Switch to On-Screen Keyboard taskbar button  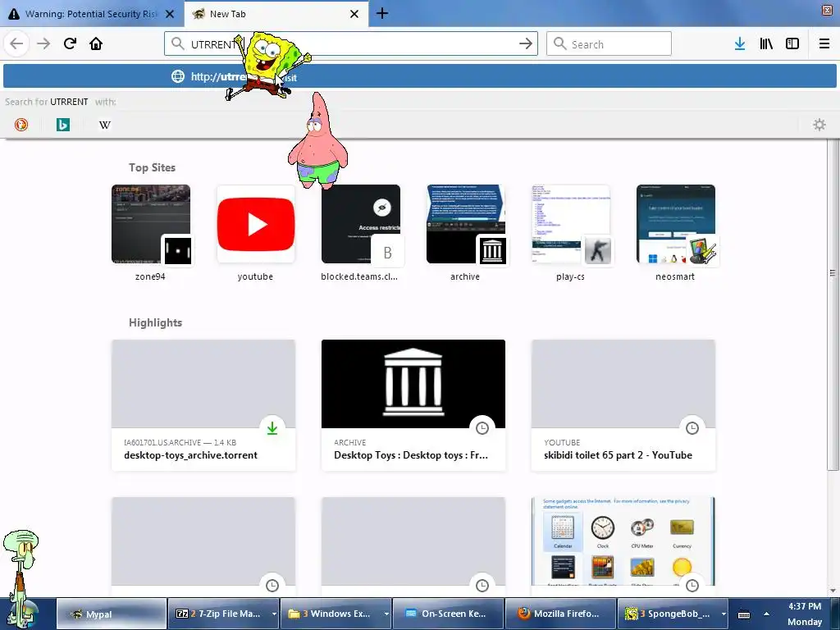click(448, 614)
